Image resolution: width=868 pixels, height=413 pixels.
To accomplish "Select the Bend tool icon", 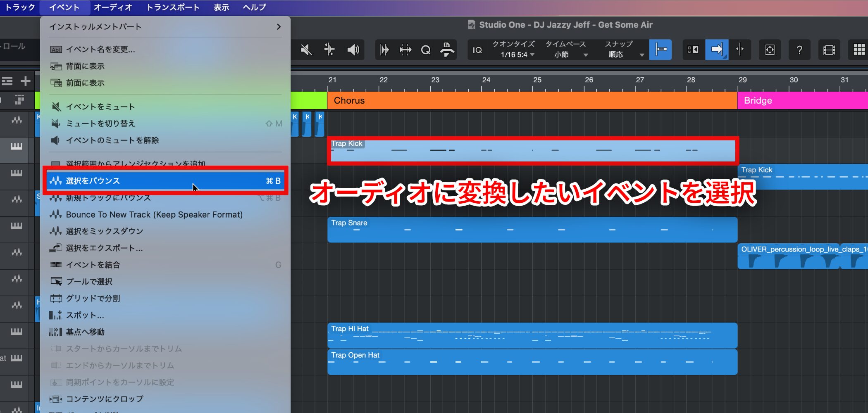I will tap(329, 50).
